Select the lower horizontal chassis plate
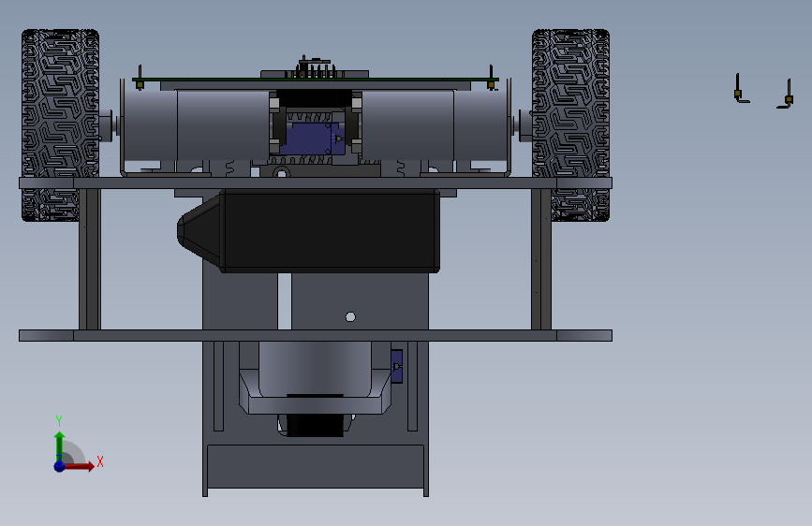The width and height of the screenshot is (812, 526). click(x=316, y=335)
